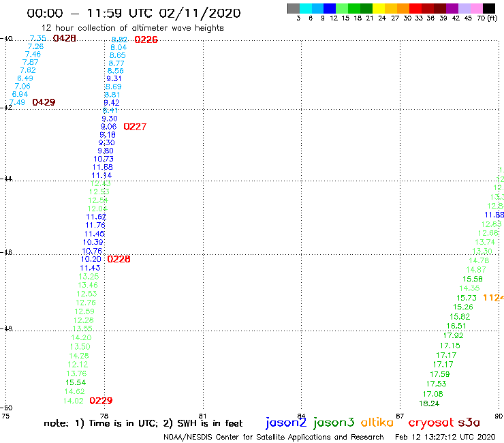The width and height of the screenshot is (504, 443).
Task: Click the wave height value 7.87
Action: [x=30, y=62]
